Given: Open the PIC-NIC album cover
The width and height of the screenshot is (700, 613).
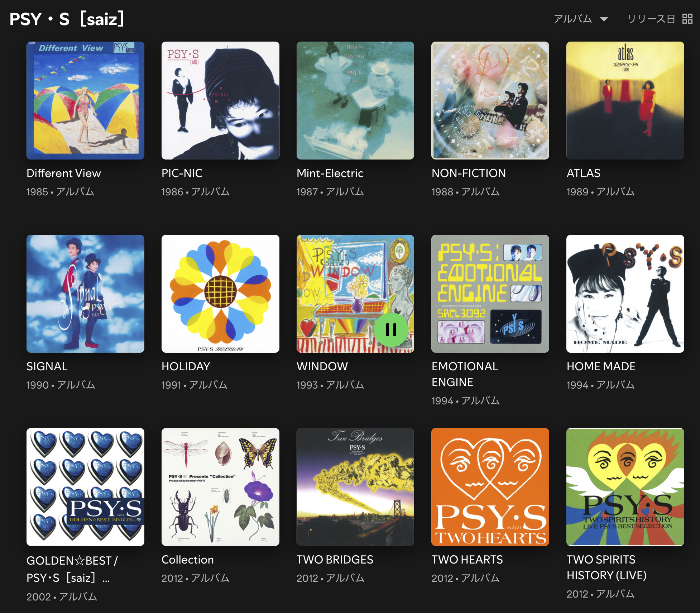Looking at the screenshot, I should [x=220, y=100].
